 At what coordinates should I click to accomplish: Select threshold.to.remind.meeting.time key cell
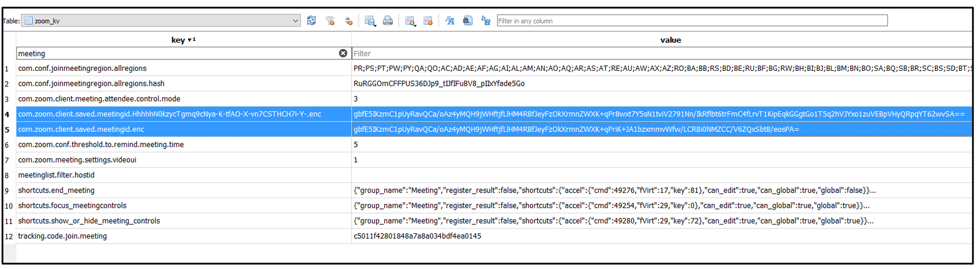tap(183, 145)
